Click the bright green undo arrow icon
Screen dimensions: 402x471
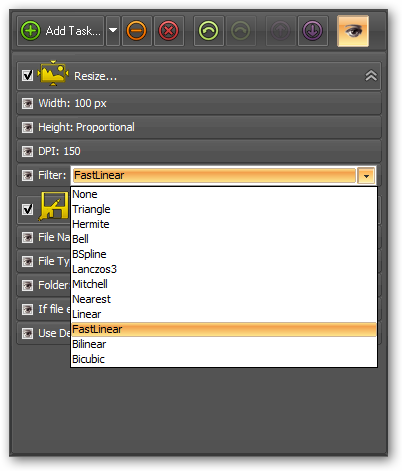pyautogui.click(x=208, y=31)
